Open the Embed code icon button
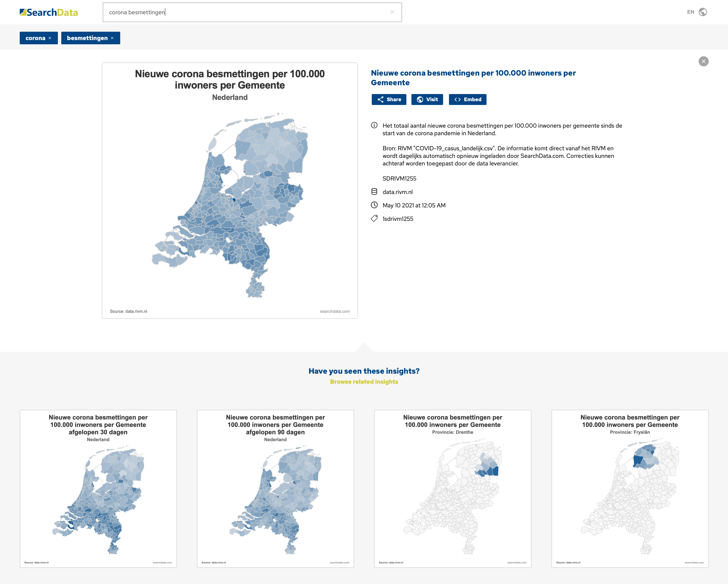 pyautogui.click(x=458, y=99)
